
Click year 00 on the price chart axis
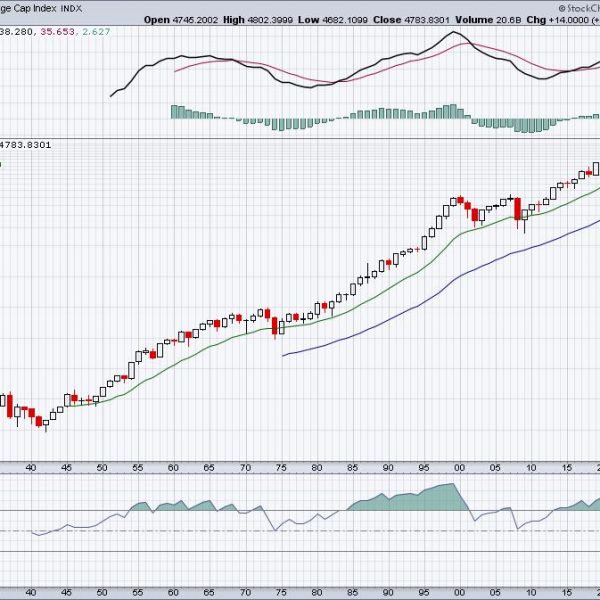tap(459, 468)
